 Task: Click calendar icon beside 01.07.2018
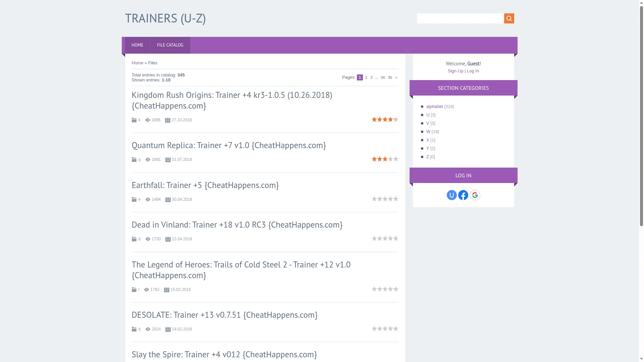(x=168, y=160)
